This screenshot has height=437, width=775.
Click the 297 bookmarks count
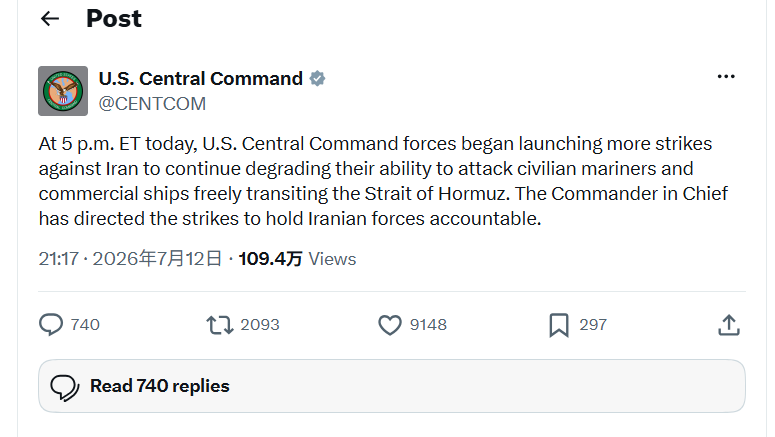tap(593, 325)
